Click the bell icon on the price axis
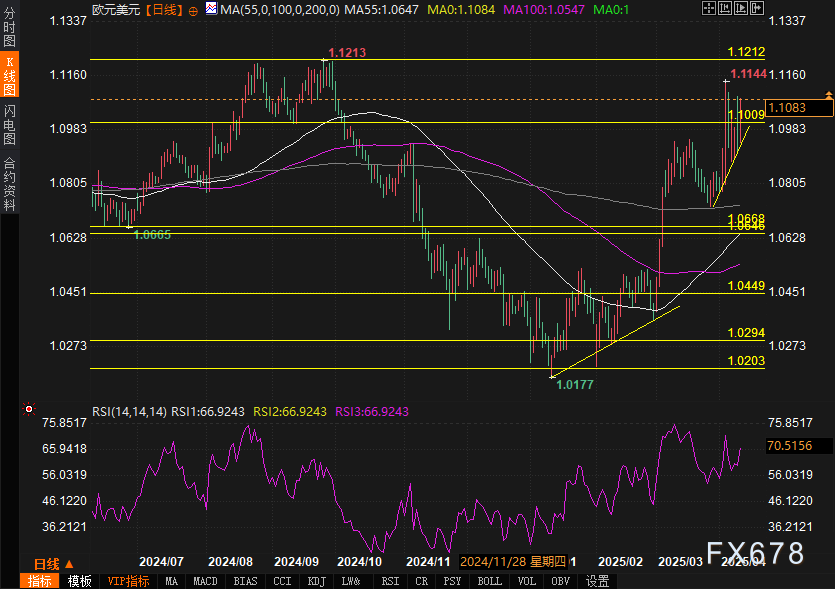This screenshot has width=835, height=589. (828, 93)
